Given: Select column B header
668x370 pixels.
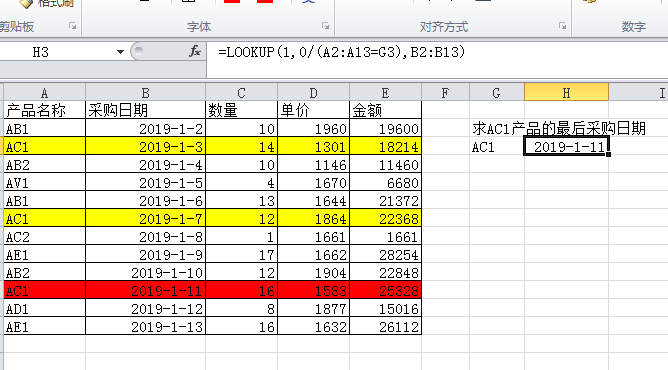Looking at the screenshot, I should 145,93.
